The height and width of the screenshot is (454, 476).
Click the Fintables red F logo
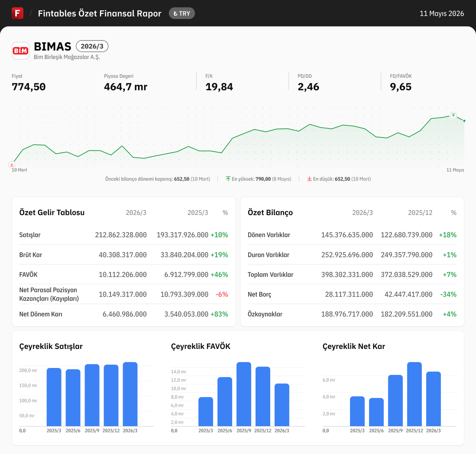17,13
